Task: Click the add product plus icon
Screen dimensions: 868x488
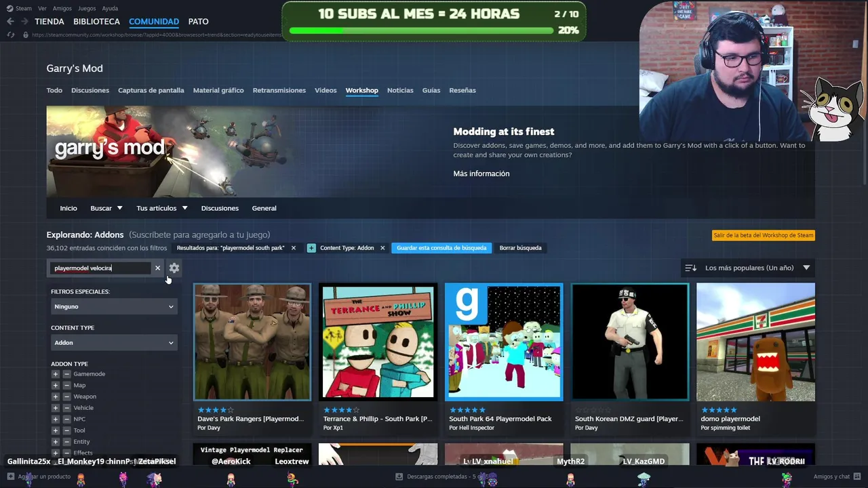Action: pos(10,476)
